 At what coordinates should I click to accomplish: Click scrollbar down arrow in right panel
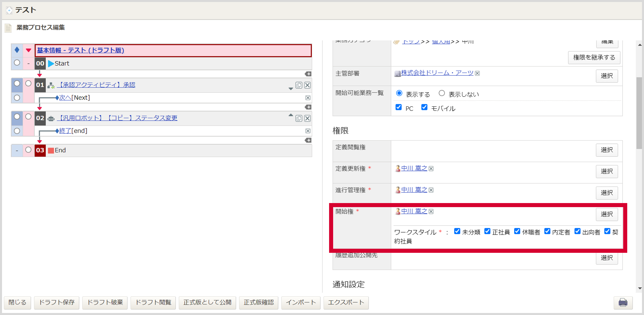point(640,288)
